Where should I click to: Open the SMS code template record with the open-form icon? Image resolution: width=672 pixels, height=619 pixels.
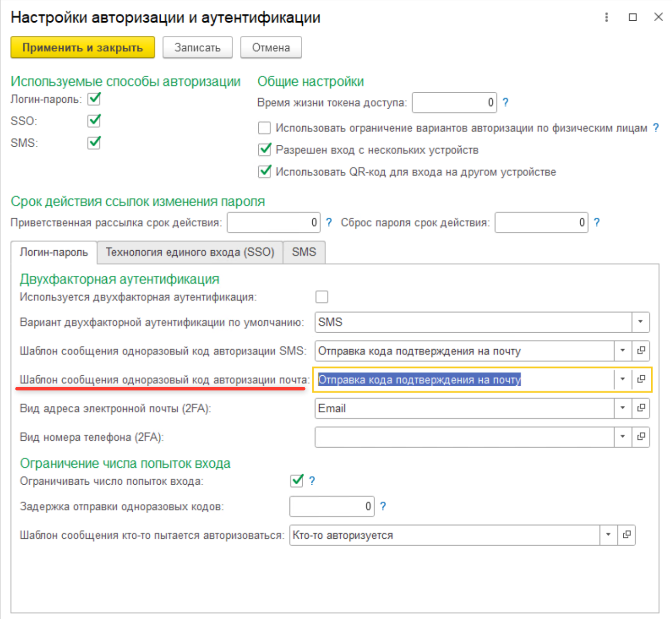pyautogui.click(x=641, y=351)
